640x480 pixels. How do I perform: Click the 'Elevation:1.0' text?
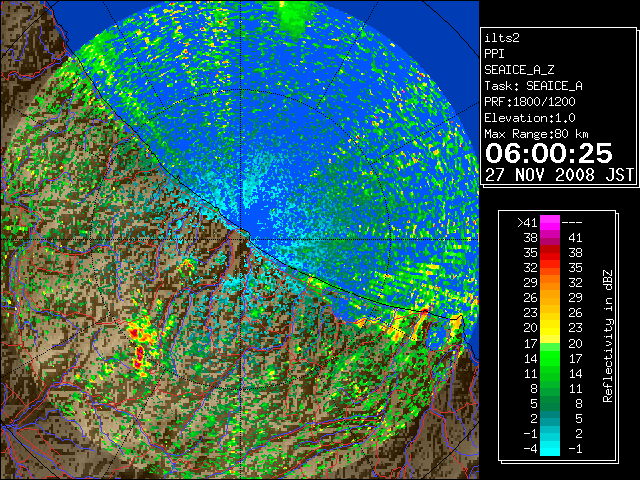(530, 118)
